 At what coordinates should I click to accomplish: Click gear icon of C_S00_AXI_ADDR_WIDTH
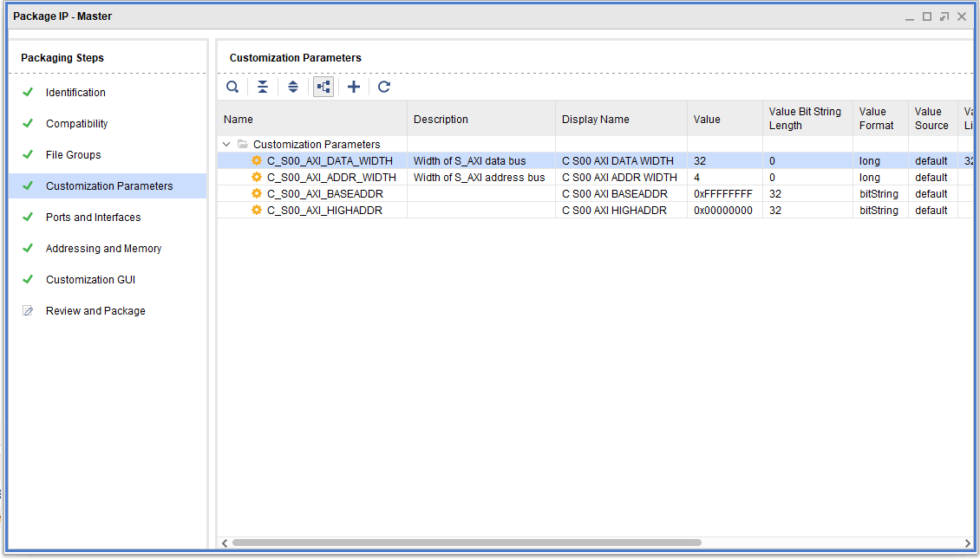tap(256, 177)
